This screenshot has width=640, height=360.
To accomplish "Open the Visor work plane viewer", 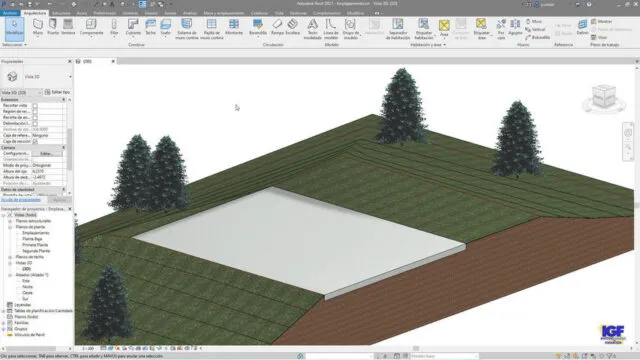I will tap(599, 37).
